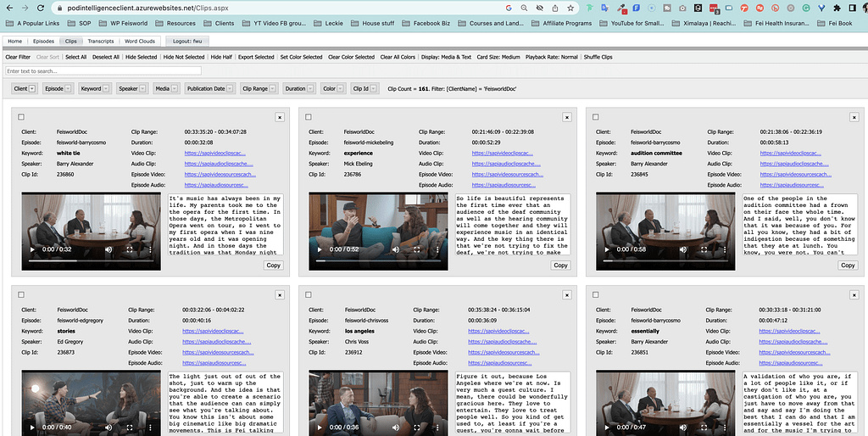Remove the experience clip card with X

(x=566, y=117)
